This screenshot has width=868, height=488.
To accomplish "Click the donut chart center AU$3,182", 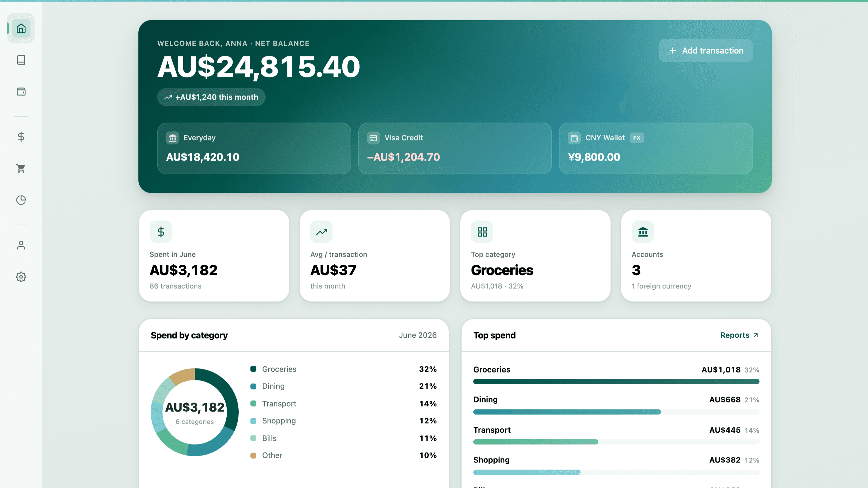I will pos(195,407).
